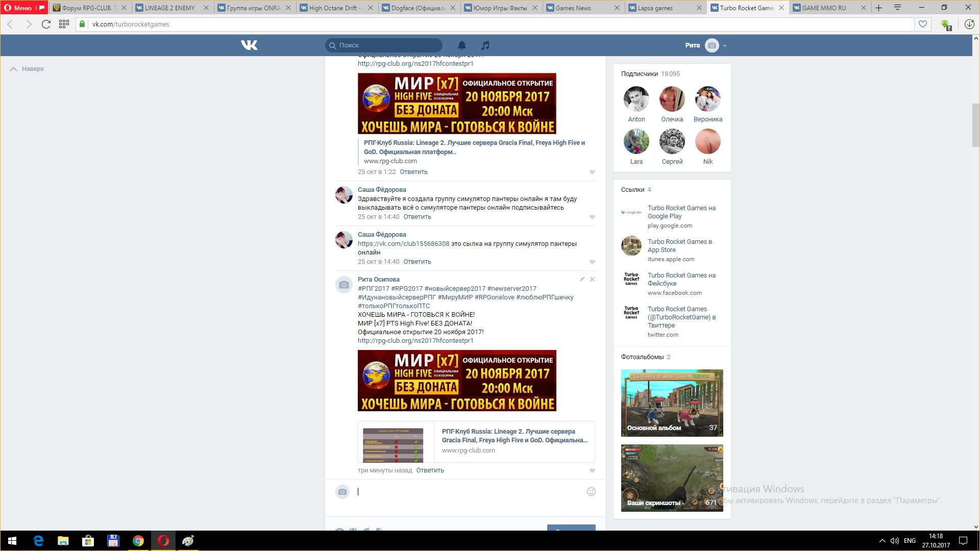Click the Opera bookmark heart icon
Image resolution: width=980 pixels, height=551 pixels.
(922, 24)
